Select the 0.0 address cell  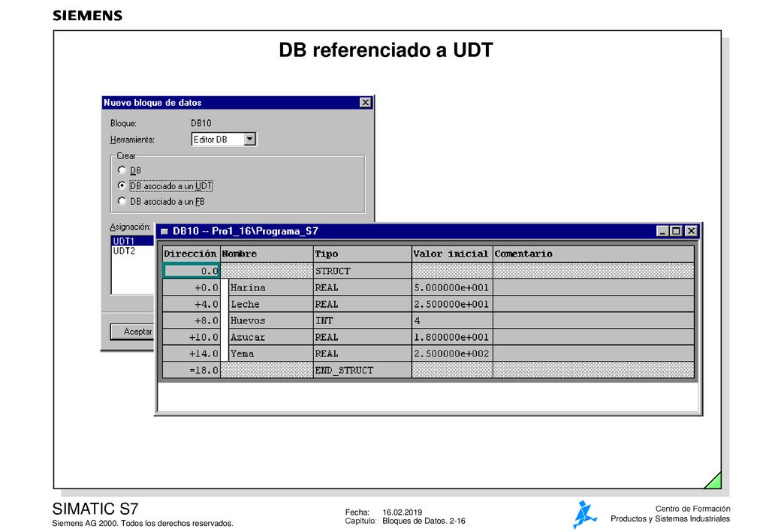[191, 271]
